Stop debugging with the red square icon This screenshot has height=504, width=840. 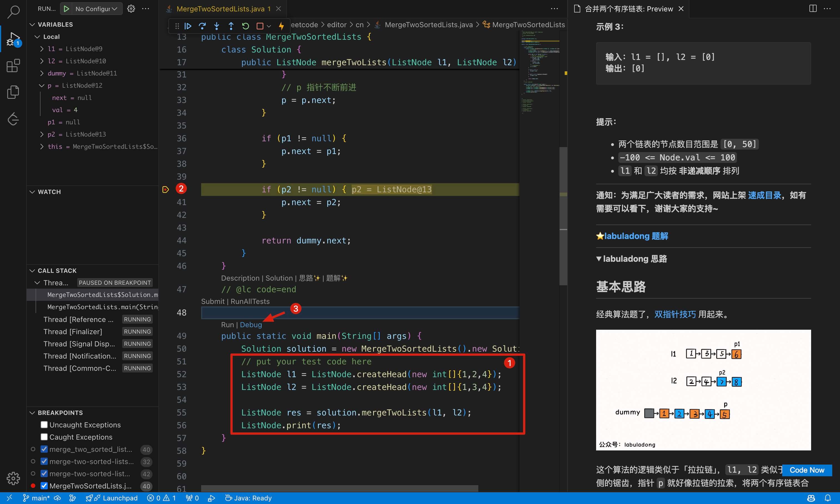pos(260,26)
